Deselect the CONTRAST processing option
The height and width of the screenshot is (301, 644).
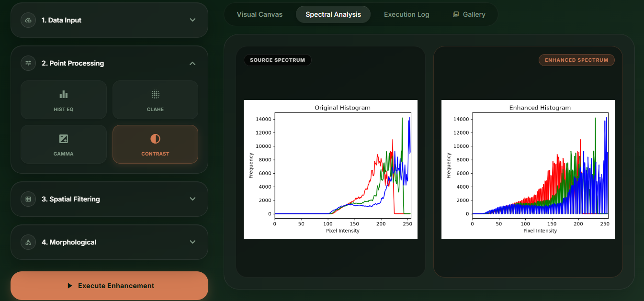coord(155,144)
